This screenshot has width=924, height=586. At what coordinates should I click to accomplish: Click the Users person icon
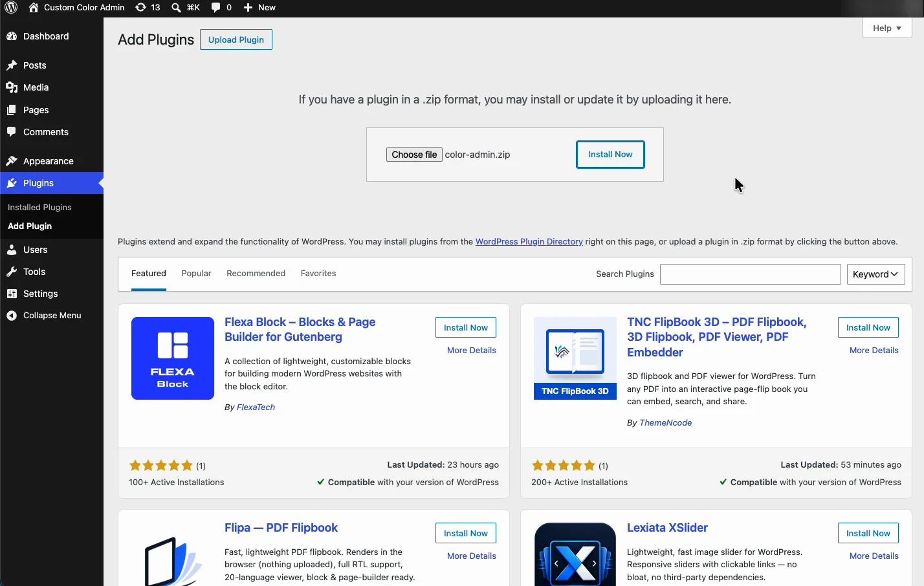click(x=12, y=250)
